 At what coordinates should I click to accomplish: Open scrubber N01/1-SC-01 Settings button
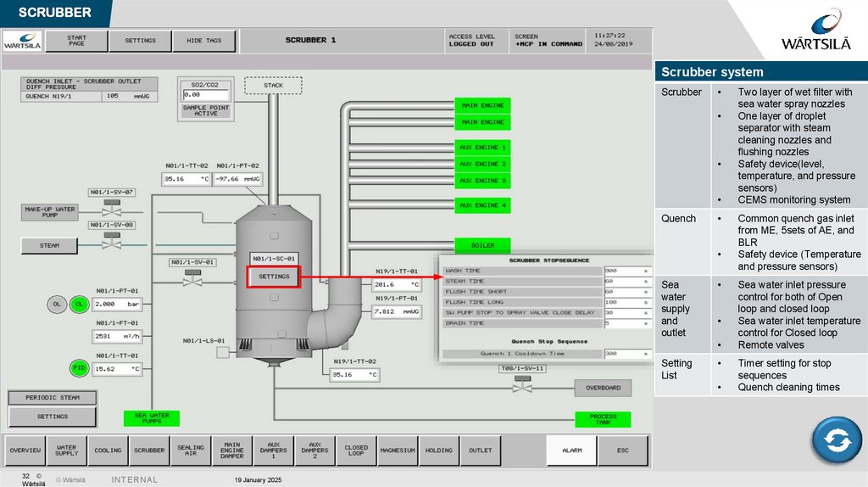pos(274,277)
